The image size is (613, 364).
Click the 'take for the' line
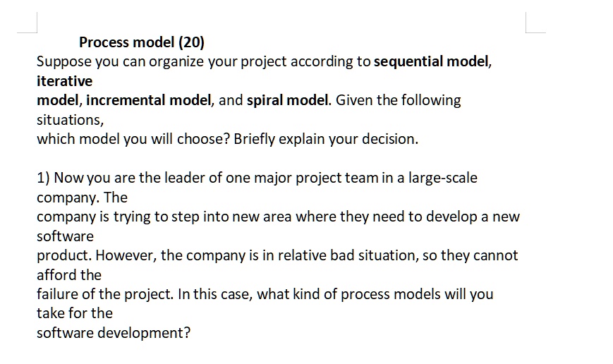(x=75, y=313)
